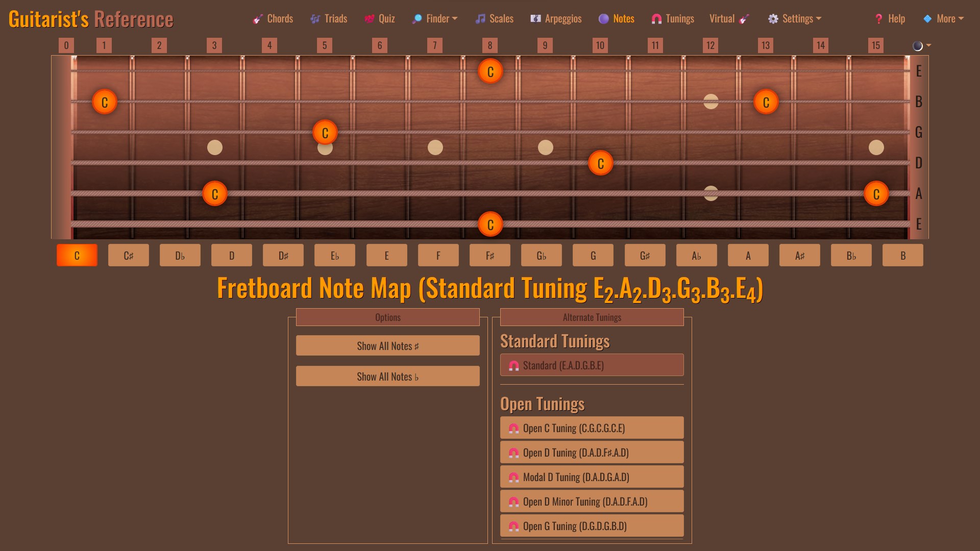Viewport: 980px width, 551px height.
Task: Click the Scales music note icon
Action: [x=480, y=19]
